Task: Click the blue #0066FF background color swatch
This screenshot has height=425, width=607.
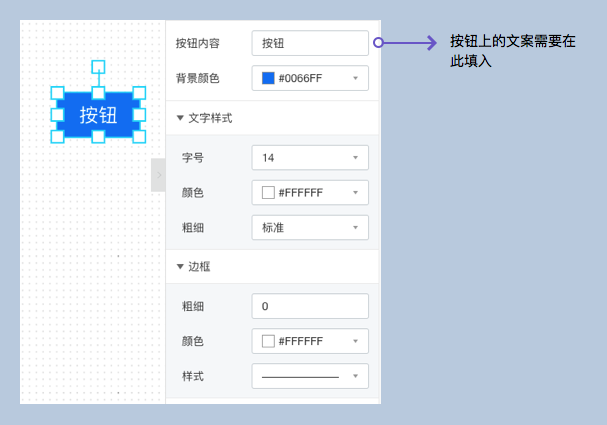Action: click(268, 78)
